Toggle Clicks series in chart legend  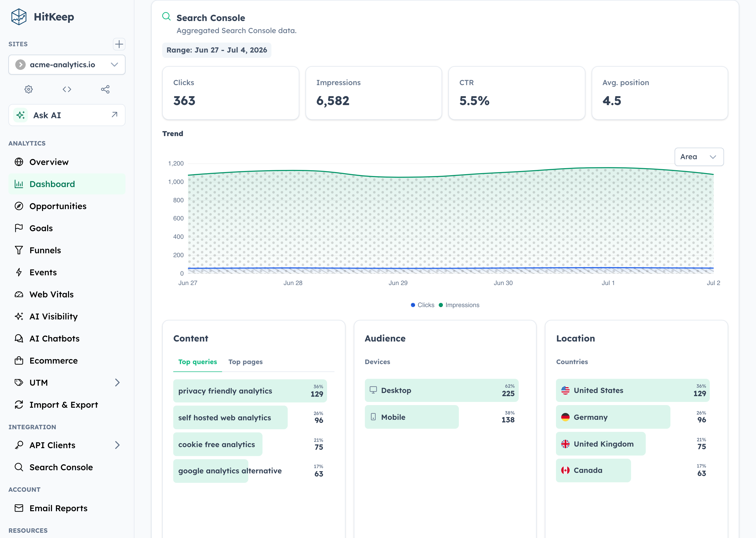pos(422,305)
